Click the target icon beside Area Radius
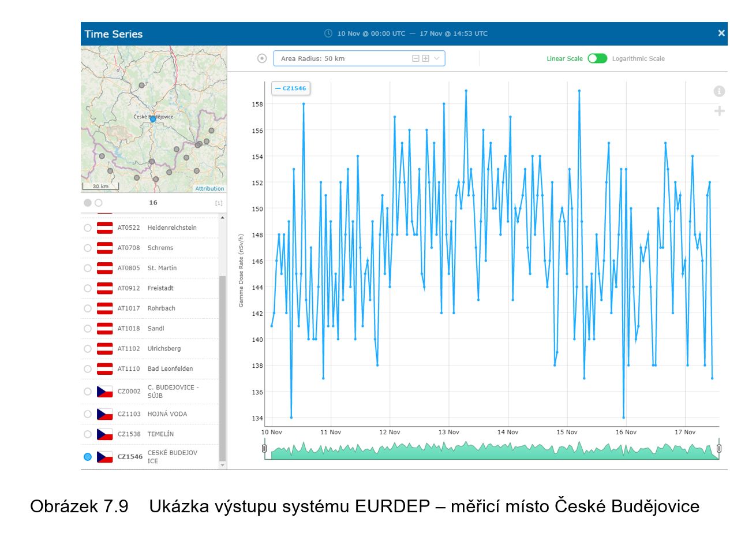Image resolution: width=756 pixels, height=540 pixels. 262,58
